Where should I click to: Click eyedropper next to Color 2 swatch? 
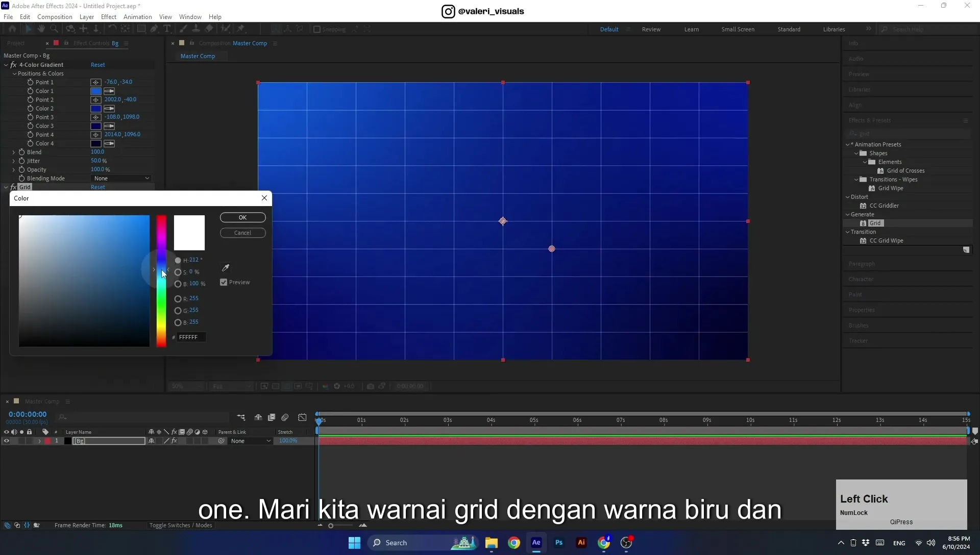[x=109, y=109]
